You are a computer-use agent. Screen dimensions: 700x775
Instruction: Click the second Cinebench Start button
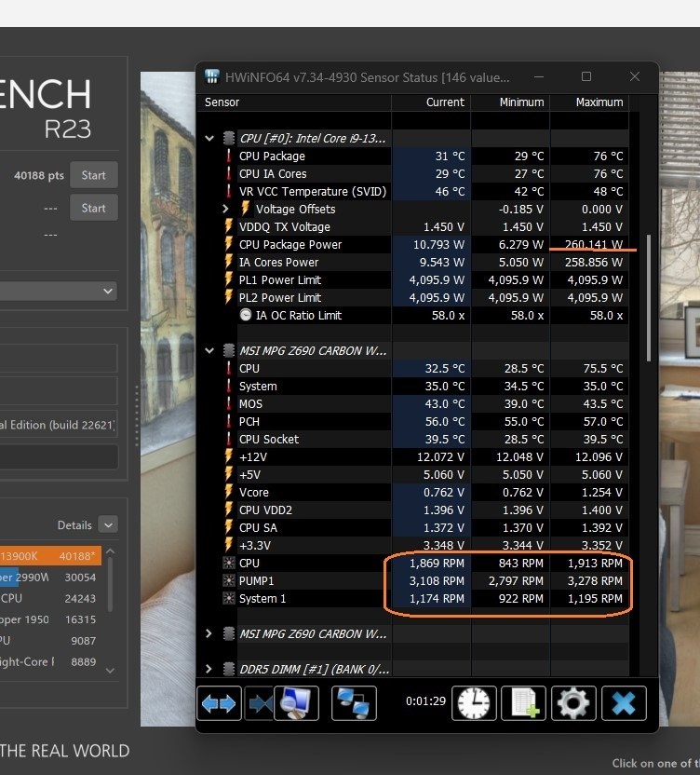[93, 208]
